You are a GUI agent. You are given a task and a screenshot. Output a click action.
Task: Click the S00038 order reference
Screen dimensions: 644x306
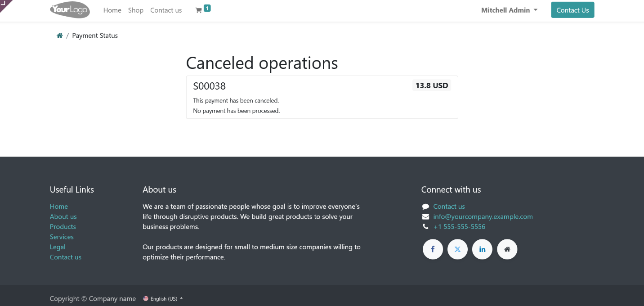(x=209, y=86)
